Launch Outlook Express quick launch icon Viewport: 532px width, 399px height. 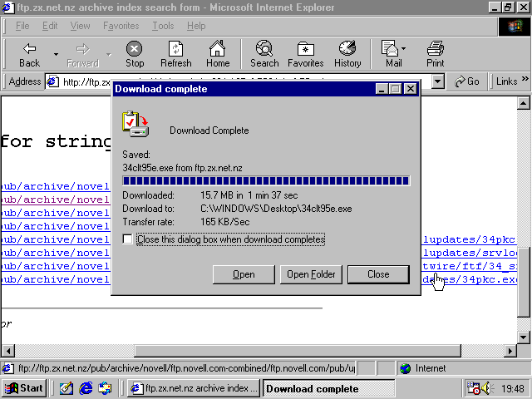105,388
